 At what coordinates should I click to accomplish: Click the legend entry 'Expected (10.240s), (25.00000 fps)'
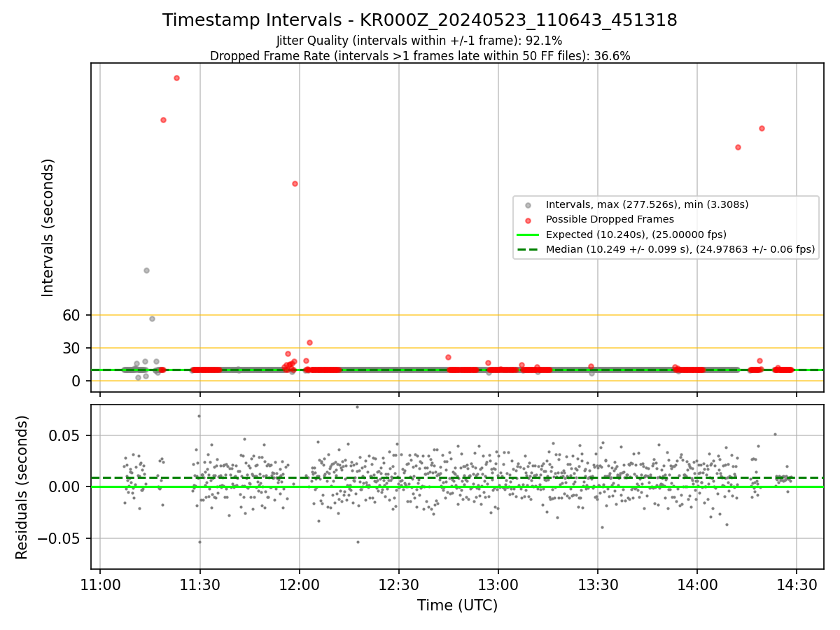click(x=636, y=234)
